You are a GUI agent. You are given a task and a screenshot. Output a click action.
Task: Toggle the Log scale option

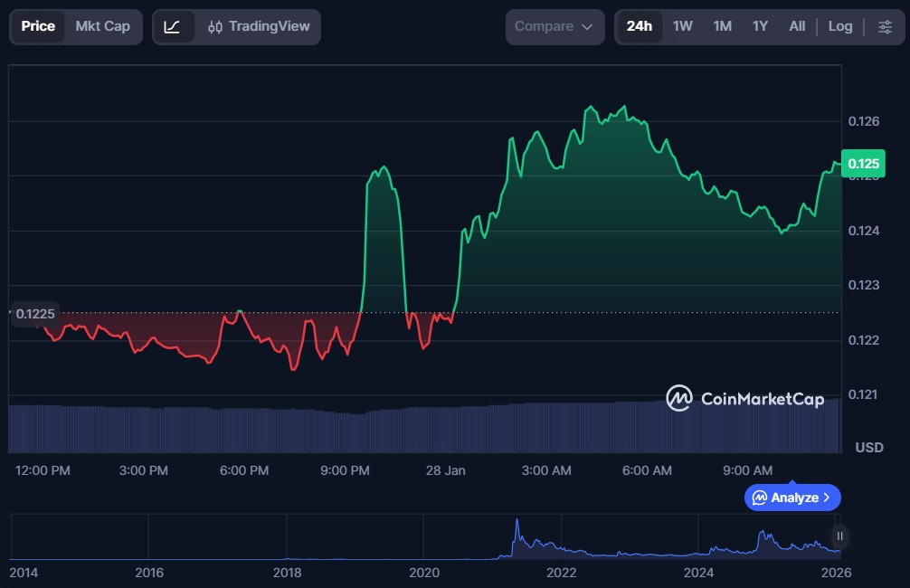(839, 27)
